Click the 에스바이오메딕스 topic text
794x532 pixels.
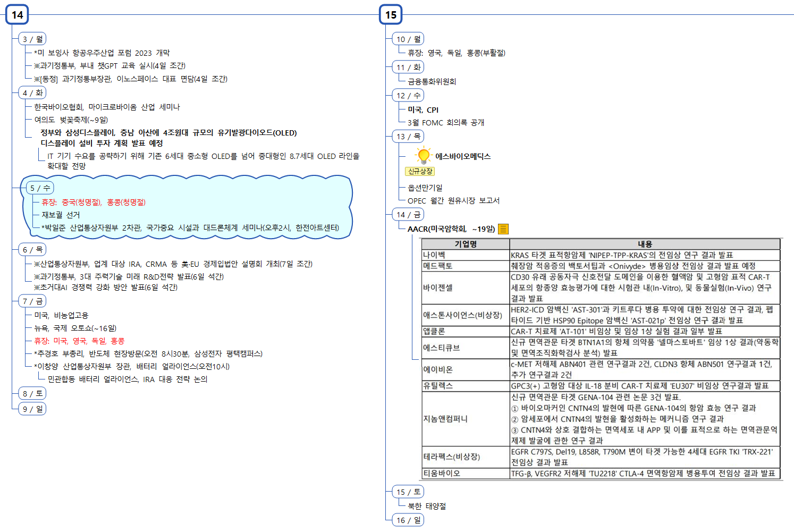[x=463, y=156]
